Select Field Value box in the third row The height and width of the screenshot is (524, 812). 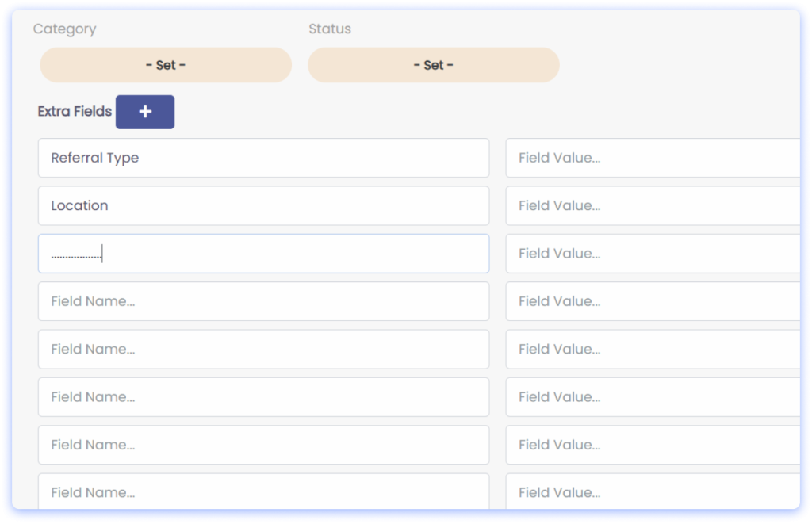[x=653, y=254]
